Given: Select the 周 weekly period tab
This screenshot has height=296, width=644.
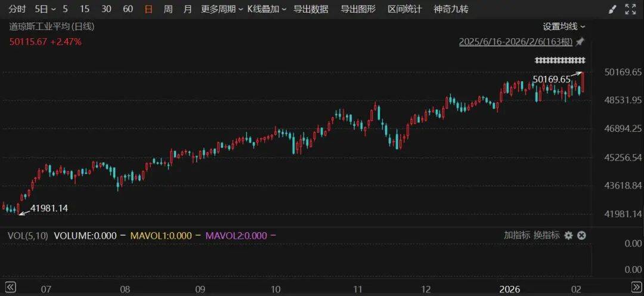Looking at the screenshot, I should point(168,10).
